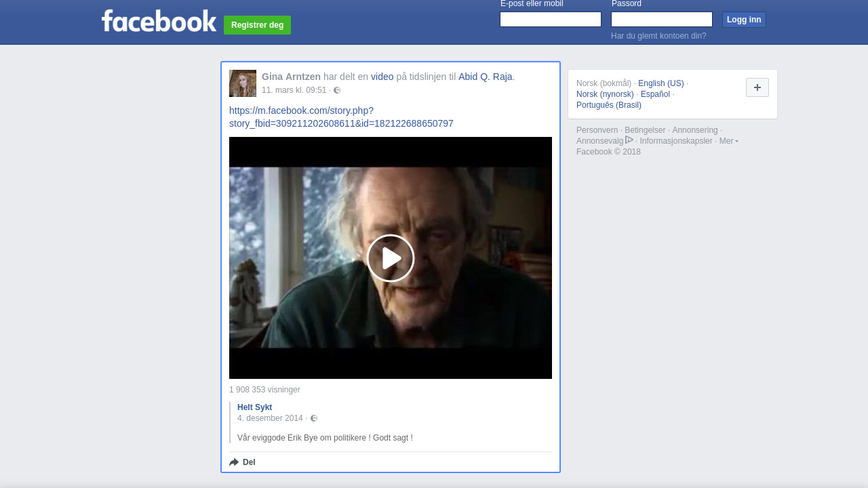Image resolution: width=868 pixels, height=488 pixels.
Task: Open the Personvern footer link
Action: (x=597, y=130)
